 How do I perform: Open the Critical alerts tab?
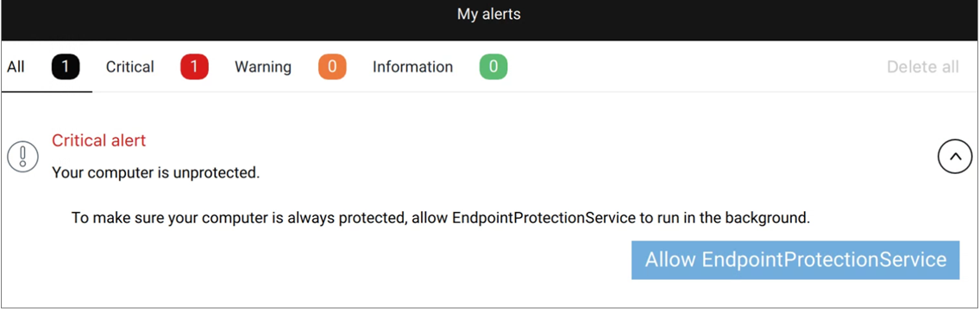click(130, 67)
